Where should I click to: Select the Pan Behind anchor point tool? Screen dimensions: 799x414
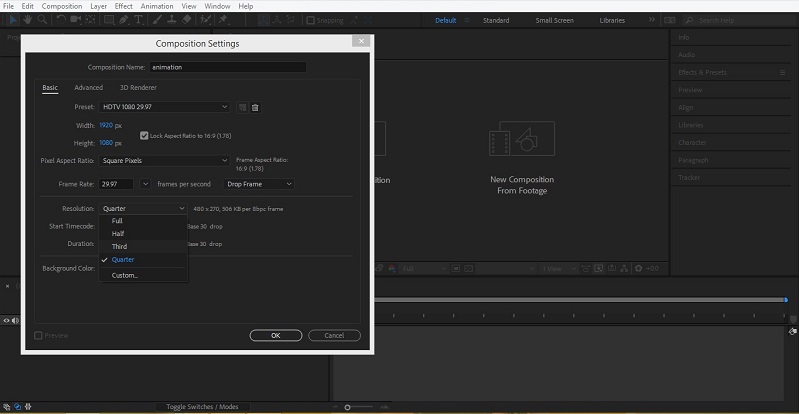pos(91,20)
